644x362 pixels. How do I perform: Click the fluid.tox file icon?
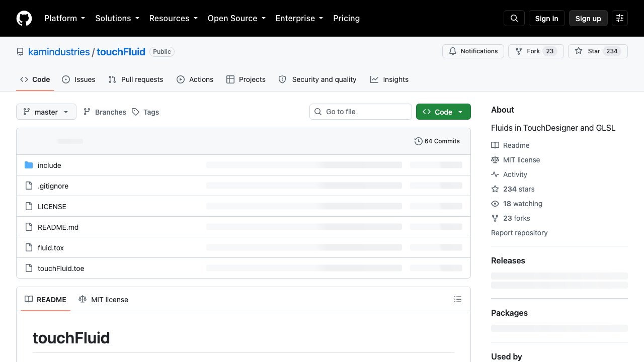pos(29,248)
